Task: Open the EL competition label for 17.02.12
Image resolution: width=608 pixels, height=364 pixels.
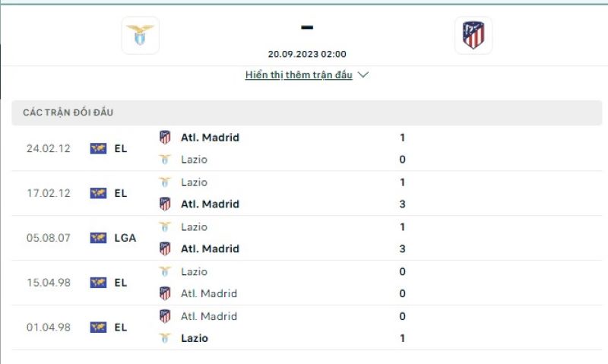Action: coord(121,193)
